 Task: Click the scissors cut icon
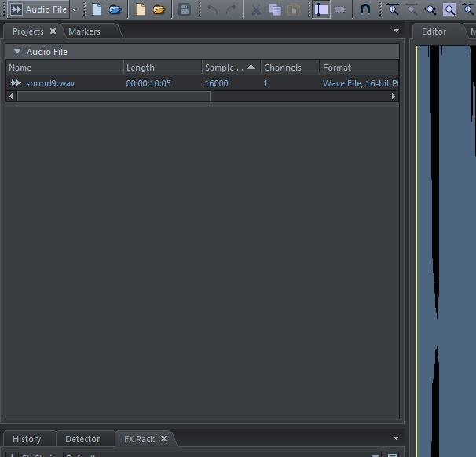(255, 9)
